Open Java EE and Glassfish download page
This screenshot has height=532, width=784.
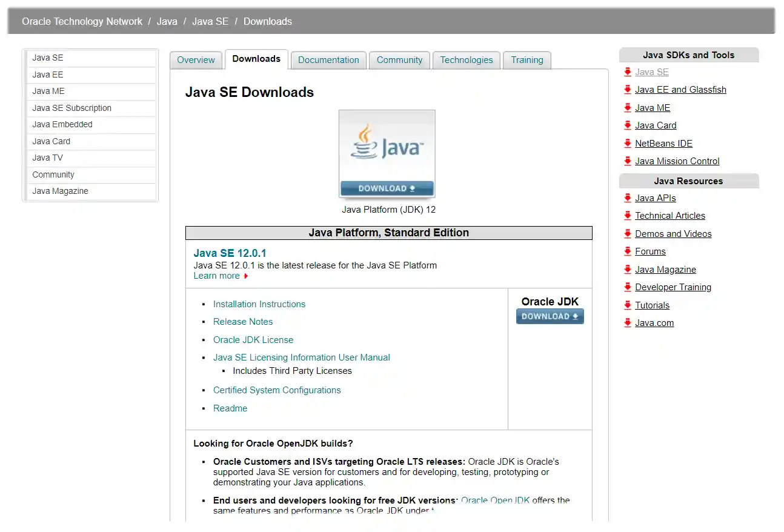tap(680, 89)
